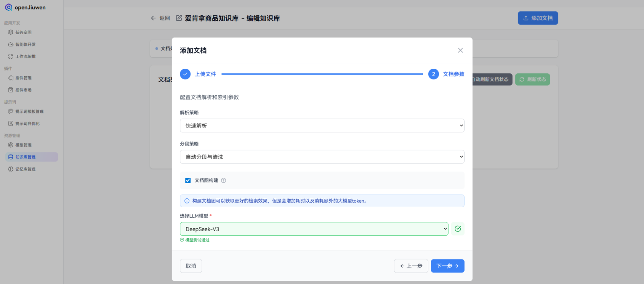The image size is (644, 284).
Task: Click the step 2 circle indicator
Action: [434, 74]
